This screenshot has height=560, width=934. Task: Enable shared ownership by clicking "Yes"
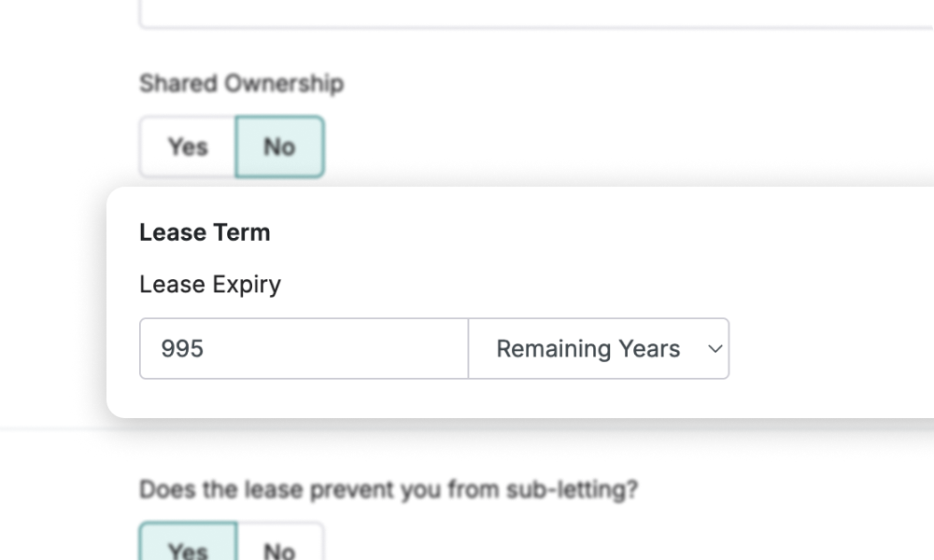[186, 147]
